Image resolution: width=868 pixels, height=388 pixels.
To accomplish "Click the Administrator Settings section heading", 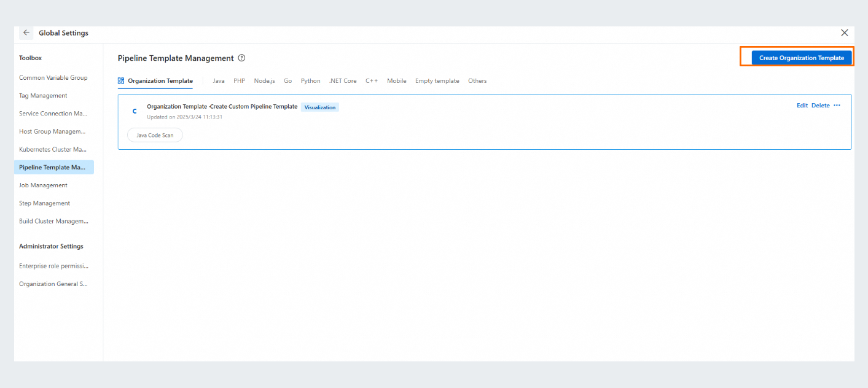I will 51,246.
